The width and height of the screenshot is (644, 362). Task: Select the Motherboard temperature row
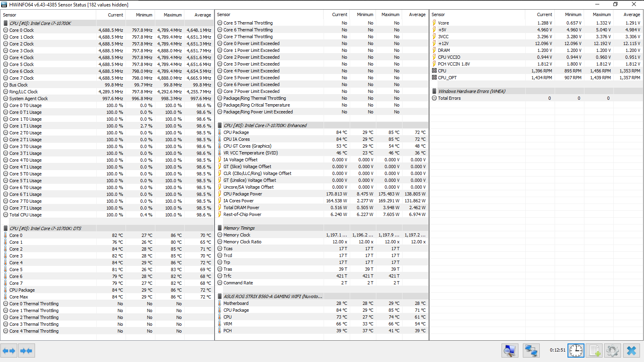coord(322,303)
